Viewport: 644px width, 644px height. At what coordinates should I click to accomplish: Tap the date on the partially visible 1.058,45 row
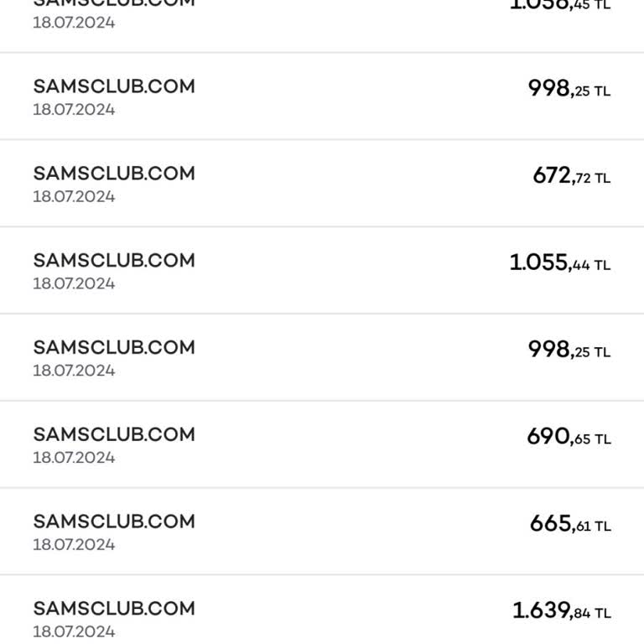74,23
